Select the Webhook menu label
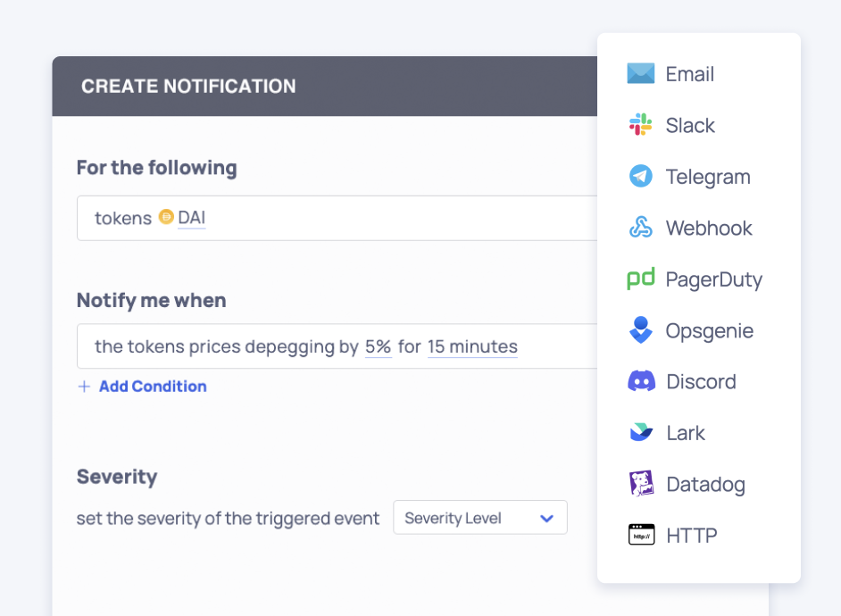Viewport: 841px width, 616px height. coord(709,228)
